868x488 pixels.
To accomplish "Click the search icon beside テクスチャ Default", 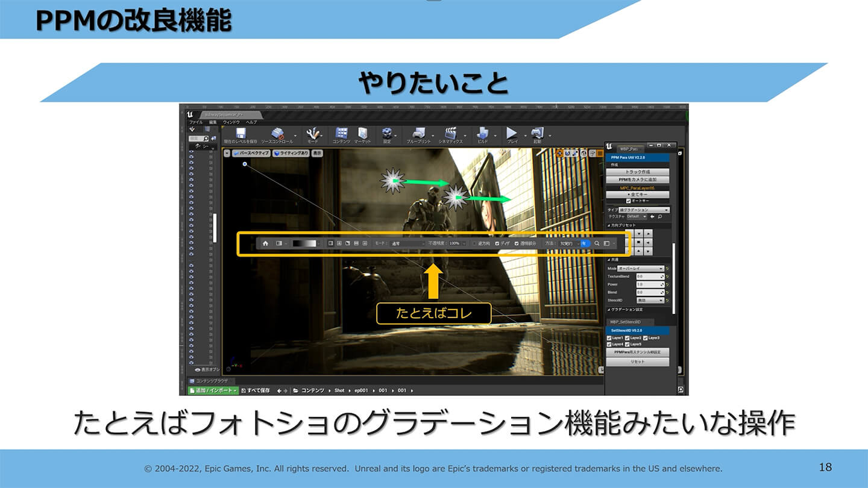I will pos(660,216).
